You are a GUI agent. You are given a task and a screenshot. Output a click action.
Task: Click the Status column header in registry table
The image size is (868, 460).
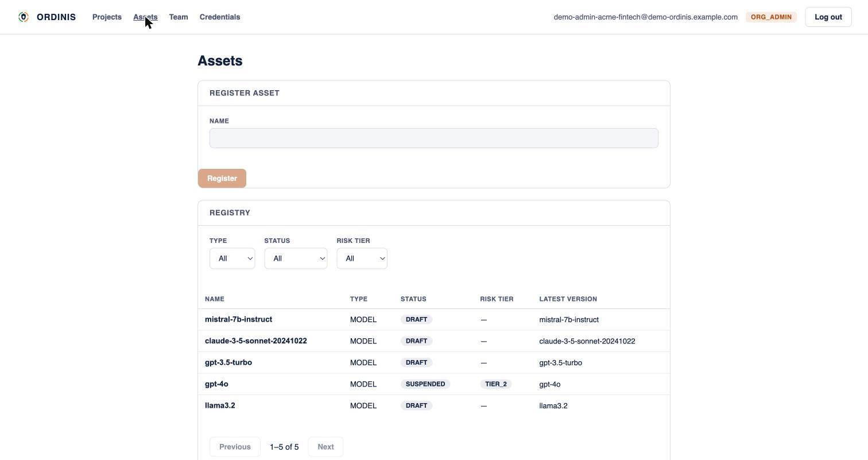(413, 299)
